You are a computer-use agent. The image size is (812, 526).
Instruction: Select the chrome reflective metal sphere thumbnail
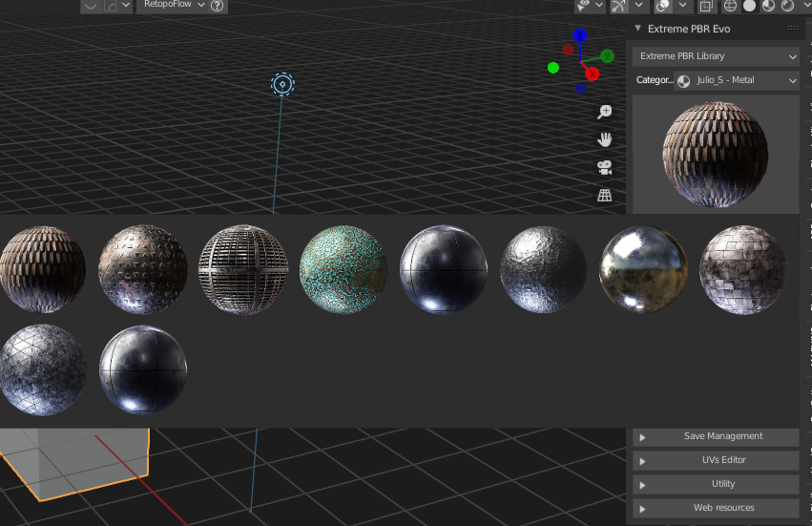[643, 269]
